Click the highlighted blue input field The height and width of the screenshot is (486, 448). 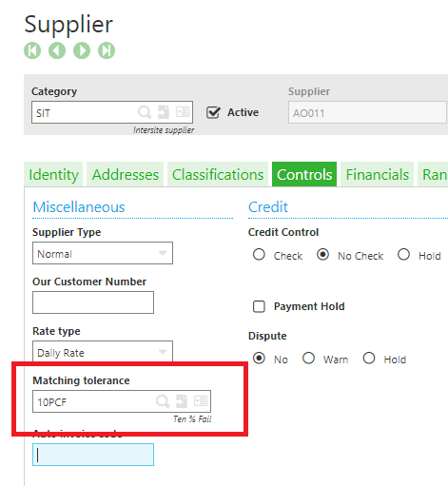93,455
